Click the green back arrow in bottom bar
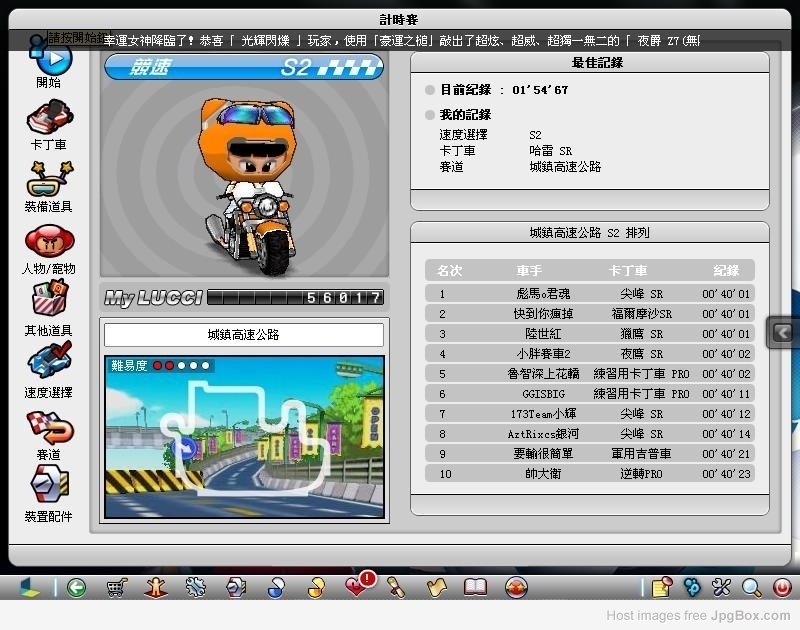 [x=76, y=587]
